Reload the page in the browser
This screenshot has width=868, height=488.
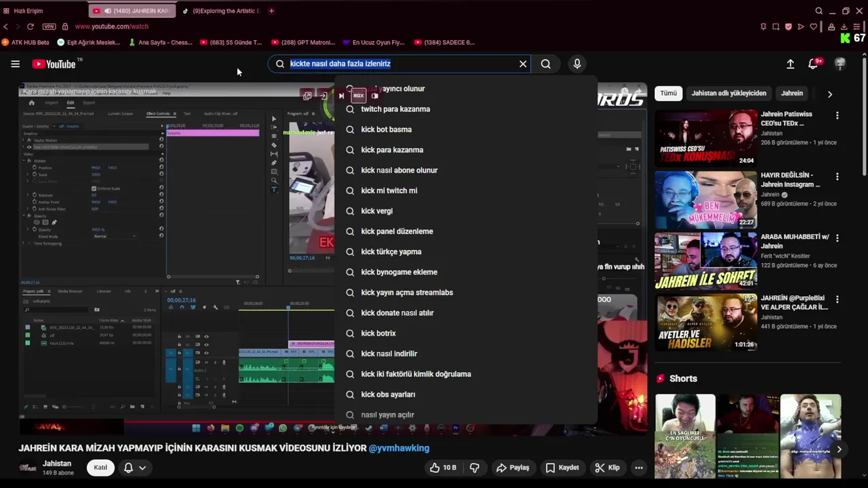30,26
